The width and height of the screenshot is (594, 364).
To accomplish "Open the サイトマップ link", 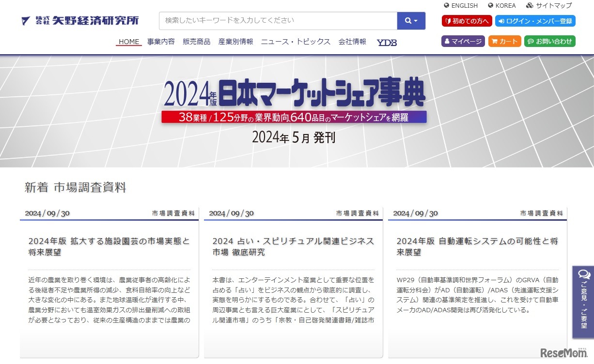I will [549, 6].
